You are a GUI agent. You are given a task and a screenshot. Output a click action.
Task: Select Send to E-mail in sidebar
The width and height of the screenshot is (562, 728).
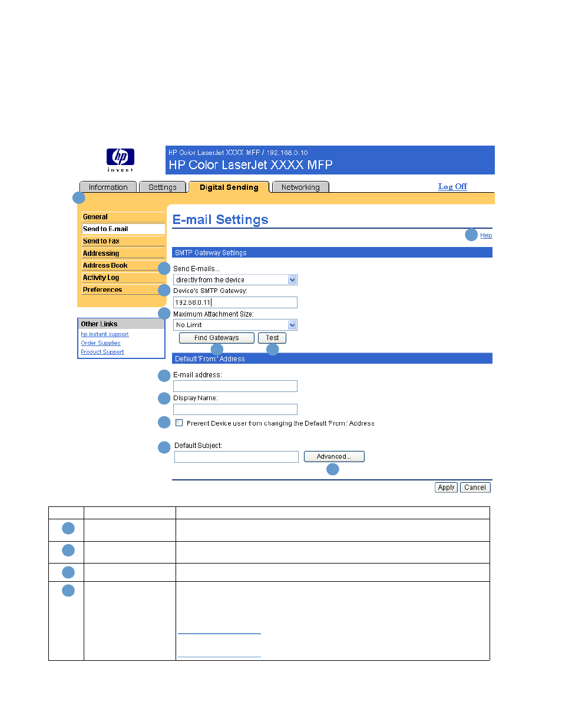123,229
